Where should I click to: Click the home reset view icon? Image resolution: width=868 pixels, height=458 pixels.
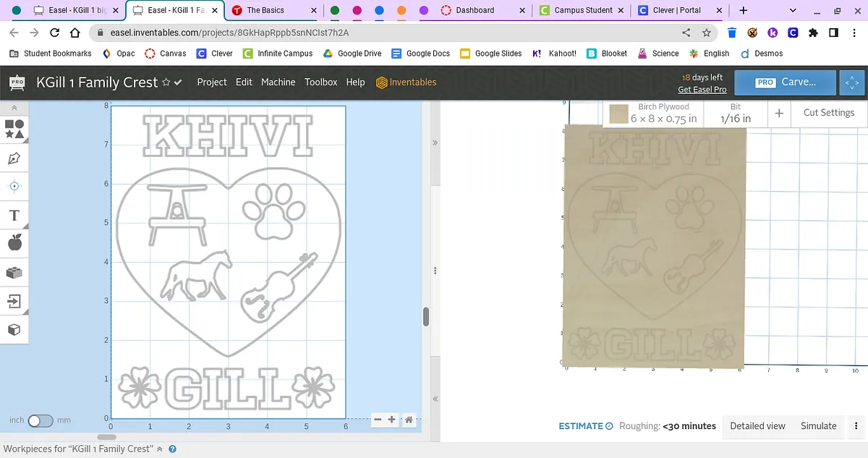pos(409,420)
